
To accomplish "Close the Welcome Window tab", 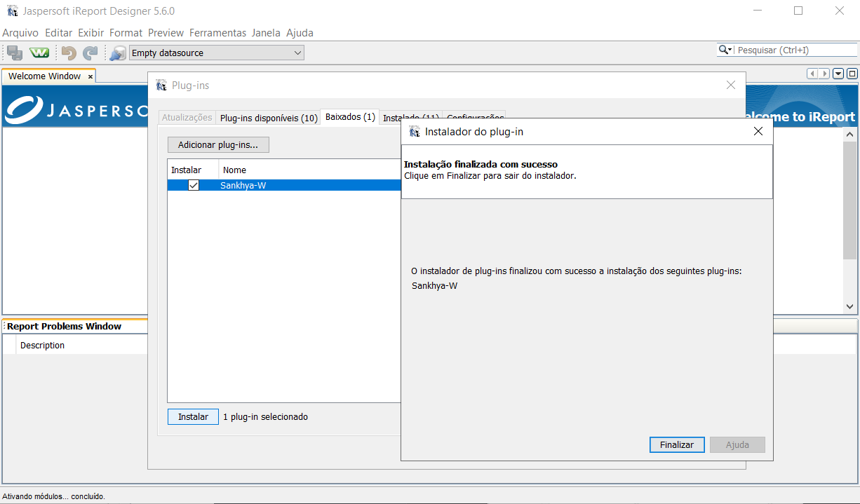I will (x=90, y=76).
